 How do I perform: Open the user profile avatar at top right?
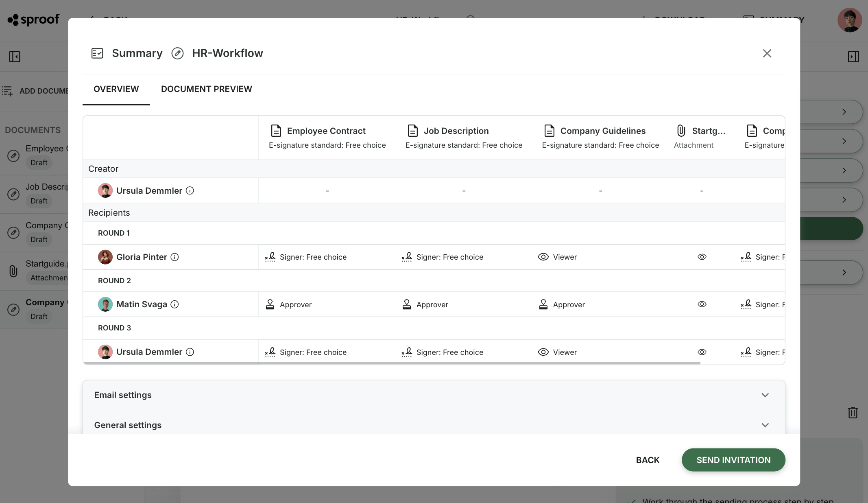click(x=850, y=20)
